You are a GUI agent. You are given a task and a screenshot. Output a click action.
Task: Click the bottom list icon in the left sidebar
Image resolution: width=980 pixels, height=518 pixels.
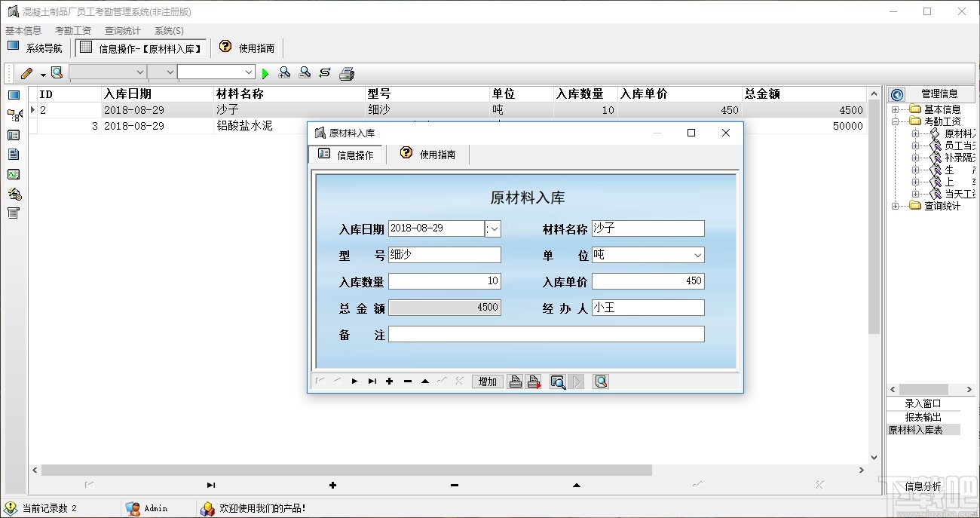[x=14, y=213]
